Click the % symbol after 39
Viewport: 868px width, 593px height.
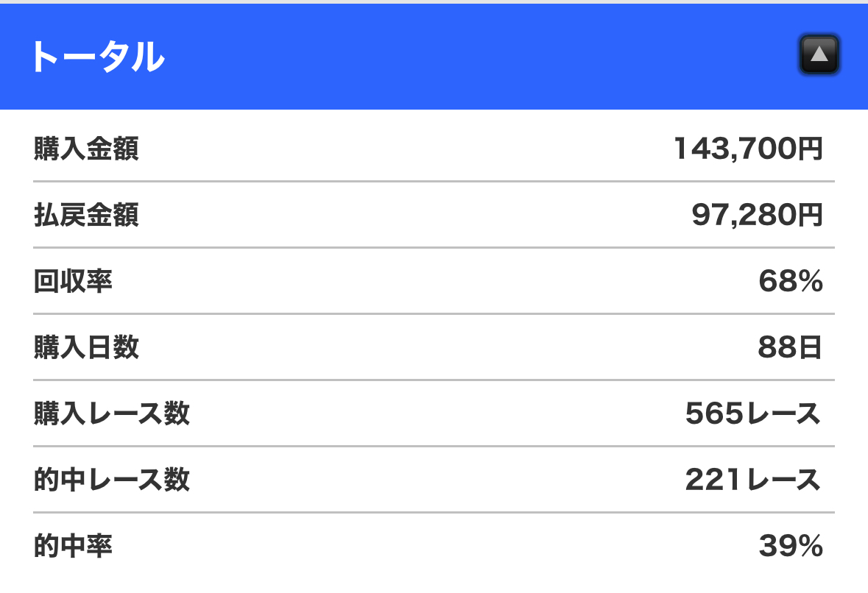point(808,547)
